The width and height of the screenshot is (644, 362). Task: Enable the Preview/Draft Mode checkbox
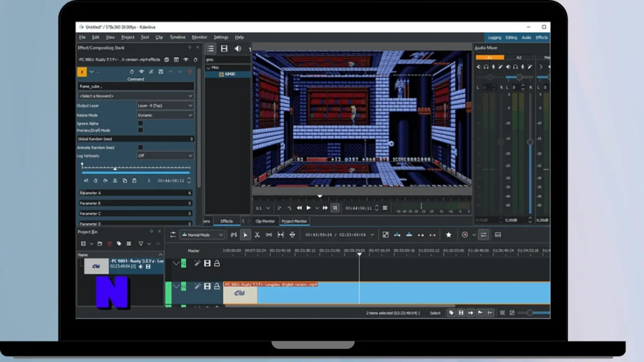pyautogui.click(x=140, y=130)
